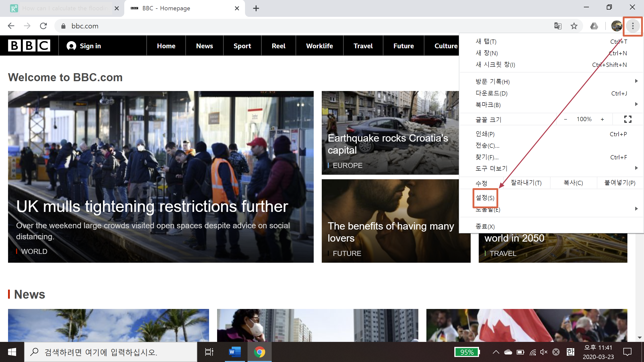Reload the BBC page
The width and height of the screenshot is (644, 362).
tap(44, 26)
